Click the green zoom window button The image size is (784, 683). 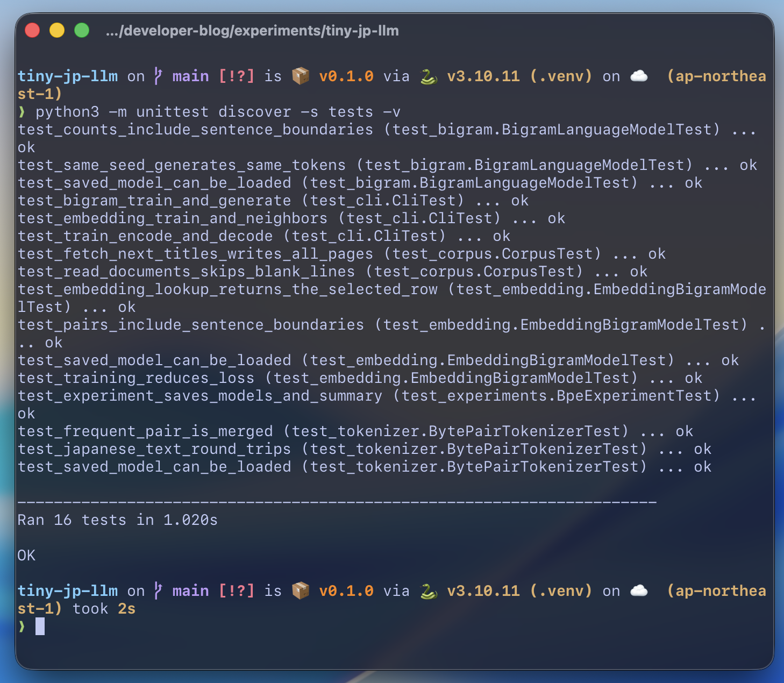click(x=82, y=30)
